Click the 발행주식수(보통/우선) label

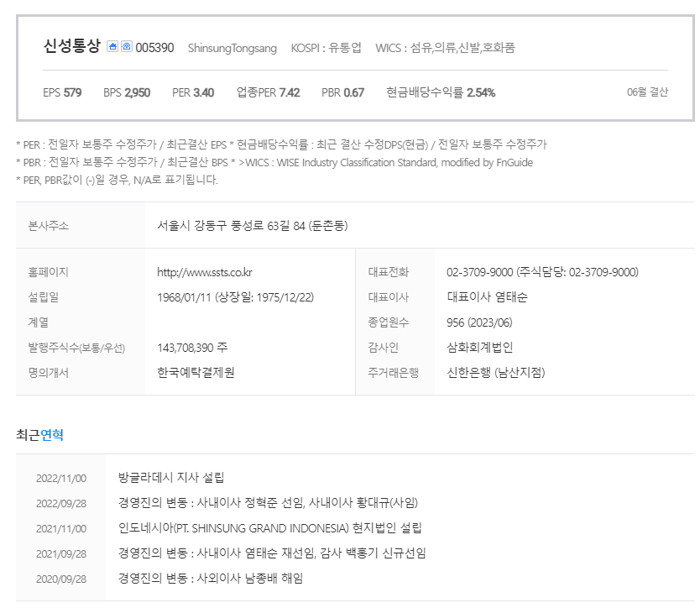click(x=76, y=348)
